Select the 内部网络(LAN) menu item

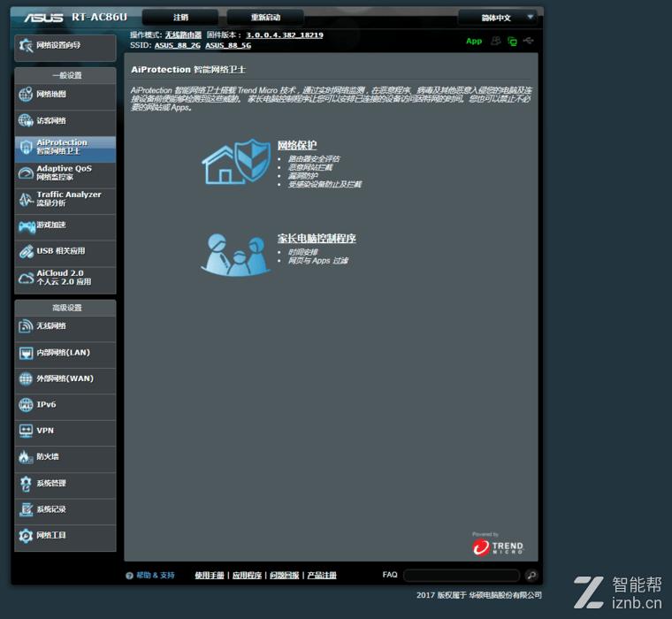click(x=65, y=353)
